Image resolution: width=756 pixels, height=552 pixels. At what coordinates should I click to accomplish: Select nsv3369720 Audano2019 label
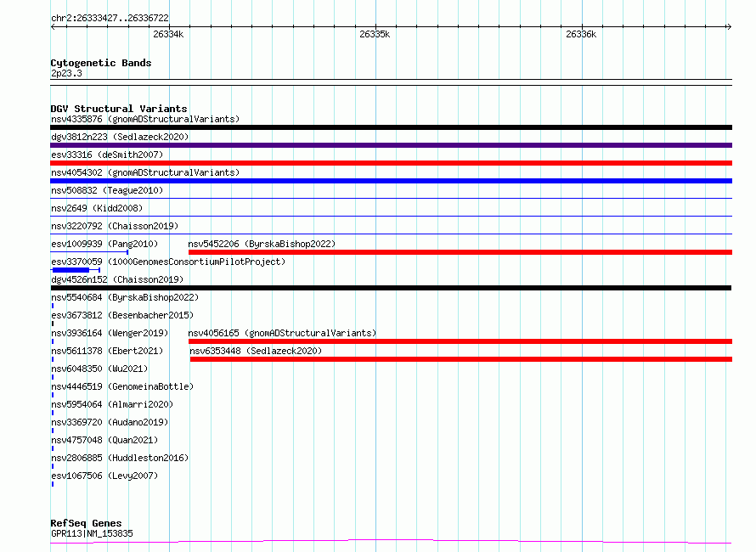coord(110,422)
